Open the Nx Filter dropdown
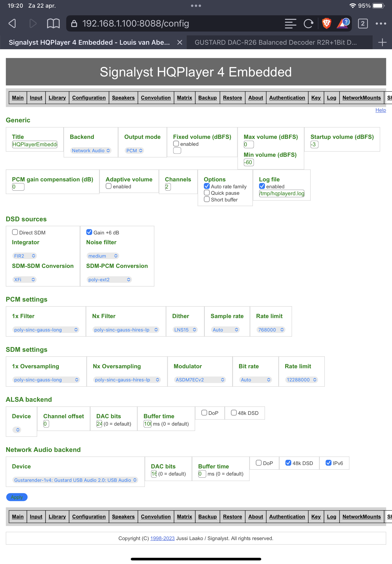Screen dimensions: 392x564 point(126,330)
